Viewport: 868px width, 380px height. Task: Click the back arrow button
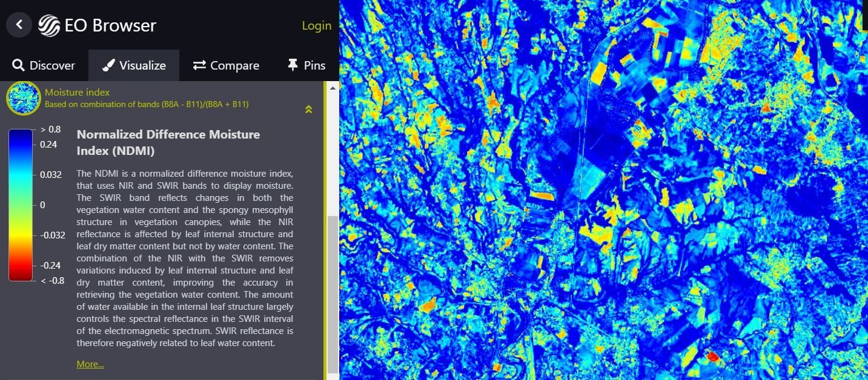coord(19,25)
